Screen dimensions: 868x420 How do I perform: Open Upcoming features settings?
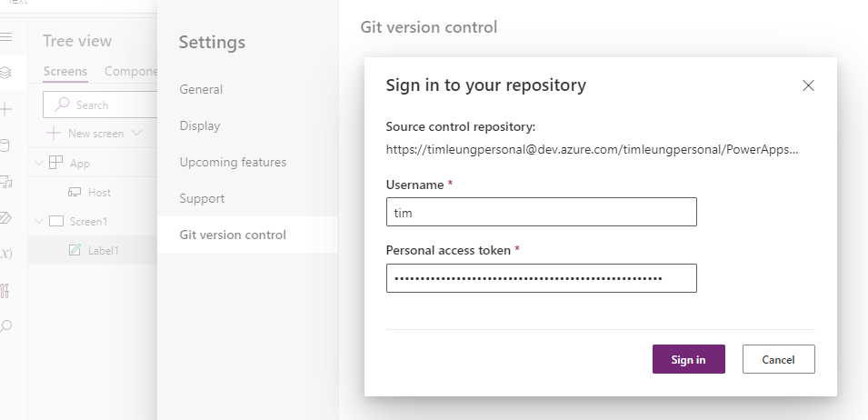(233, 162)
